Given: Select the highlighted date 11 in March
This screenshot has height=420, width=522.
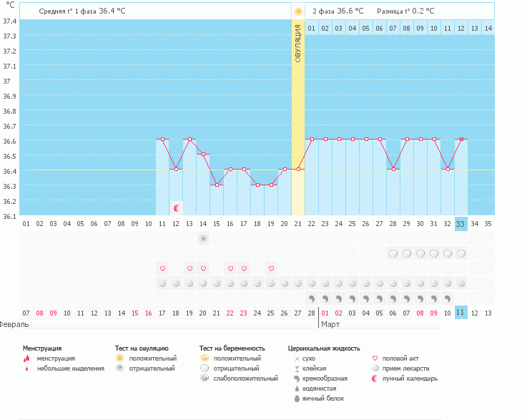Looking at the screenshot, I should (x=461, y=313).
